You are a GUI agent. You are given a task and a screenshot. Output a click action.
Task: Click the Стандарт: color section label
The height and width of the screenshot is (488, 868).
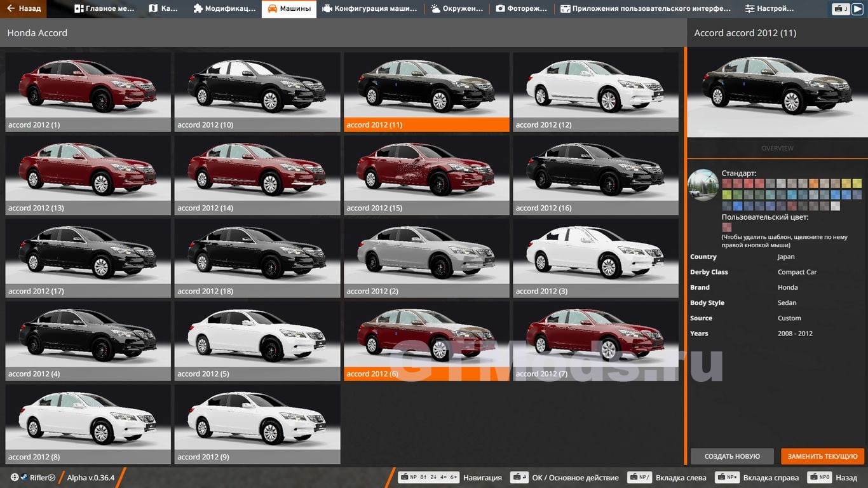tap(739, 173)
